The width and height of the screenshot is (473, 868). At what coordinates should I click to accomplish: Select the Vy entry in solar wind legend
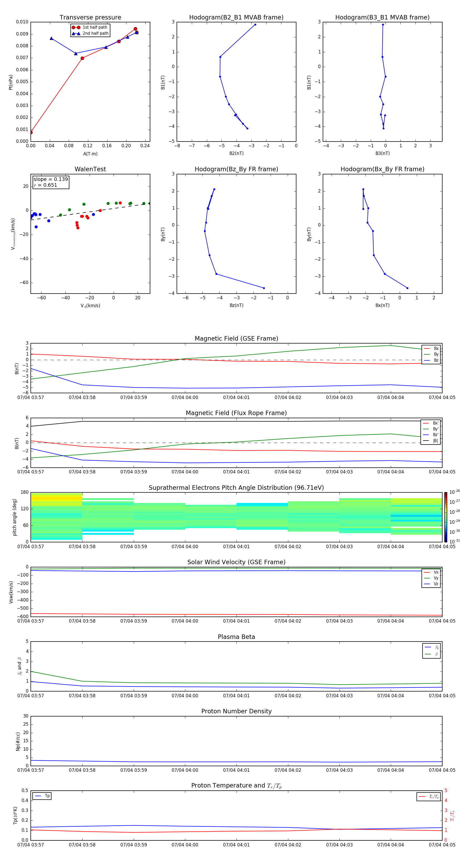pyautogui.click(x=431, y=578)
